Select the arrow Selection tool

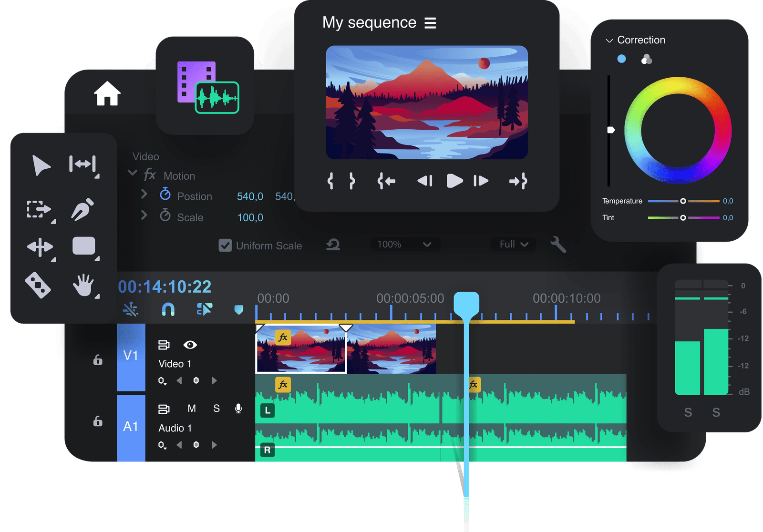[x=41, y=165]
